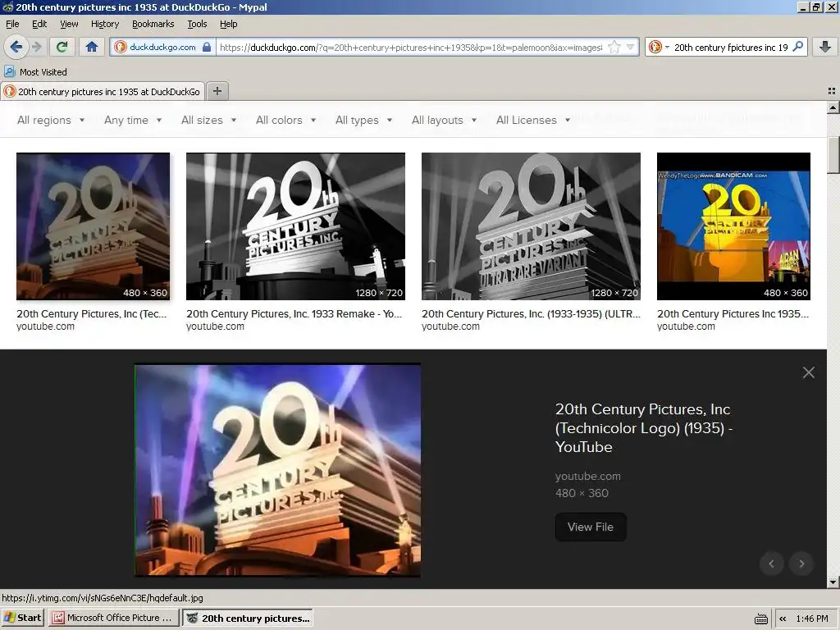Open the tab list grid icon

tap(832, 91)
